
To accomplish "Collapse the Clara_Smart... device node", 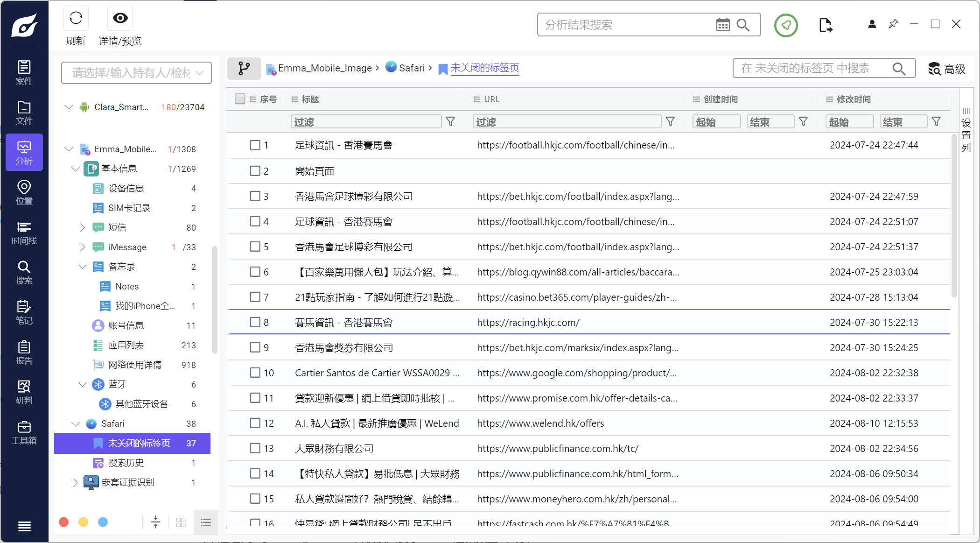I will pos(69,107).
